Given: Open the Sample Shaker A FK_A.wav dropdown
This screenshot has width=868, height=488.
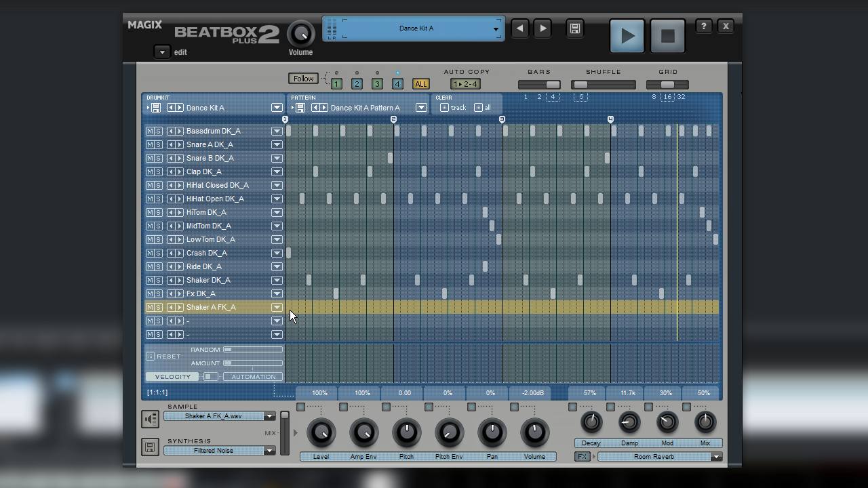Looking at the screenshot, I should [269, 416].
